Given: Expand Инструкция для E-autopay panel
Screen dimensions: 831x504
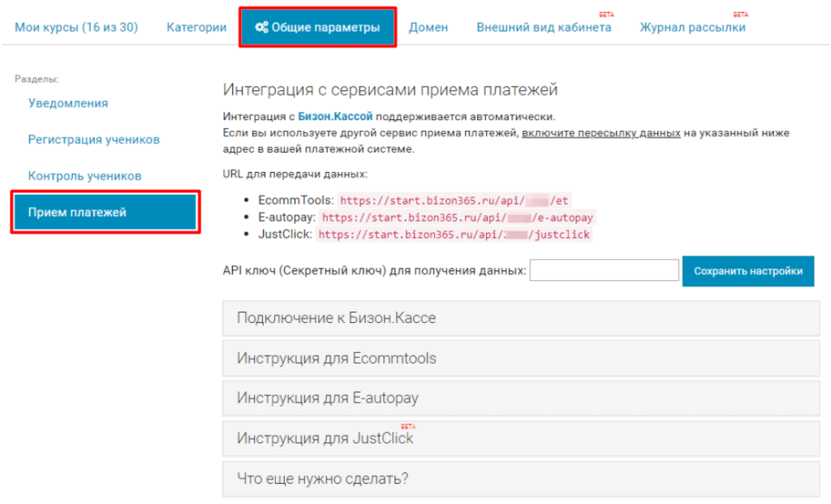Looking at the screenshot, I should (520, 398).
